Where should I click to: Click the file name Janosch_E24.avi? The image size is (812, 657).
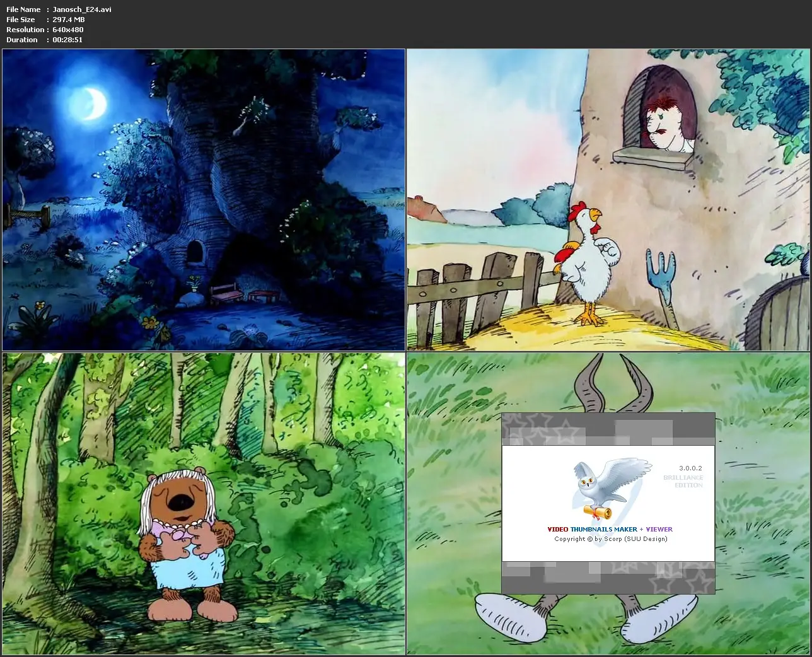pos(82,9)
